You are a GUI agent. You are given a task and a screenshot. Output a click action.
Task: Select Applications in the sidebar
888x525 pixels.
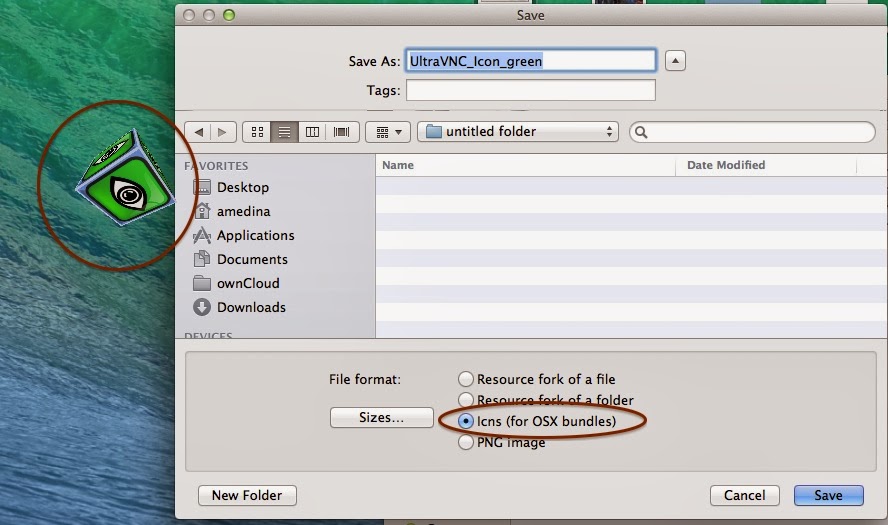(255, 235)
